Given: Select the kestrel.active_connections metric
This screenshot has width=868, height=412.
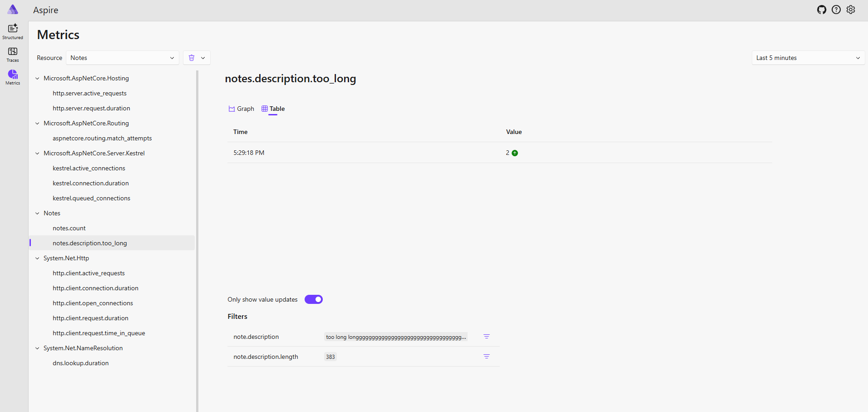Looking at the screenshot, I should (89, 168).
